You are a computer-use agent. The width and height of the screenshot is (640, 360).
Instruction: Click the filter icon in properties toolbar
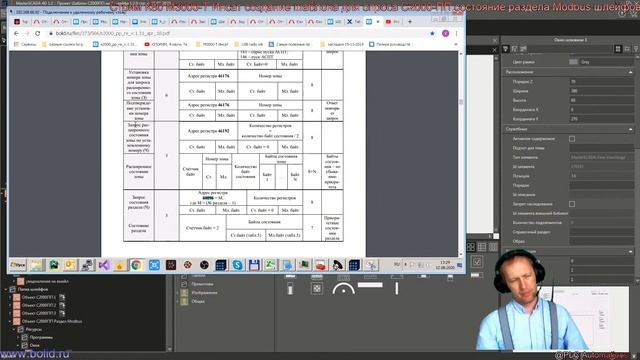click(505, 49)
